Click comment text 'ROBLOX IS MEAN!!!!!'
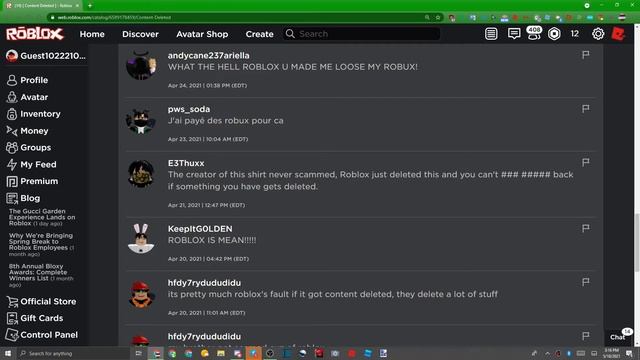 click(212, 240)
